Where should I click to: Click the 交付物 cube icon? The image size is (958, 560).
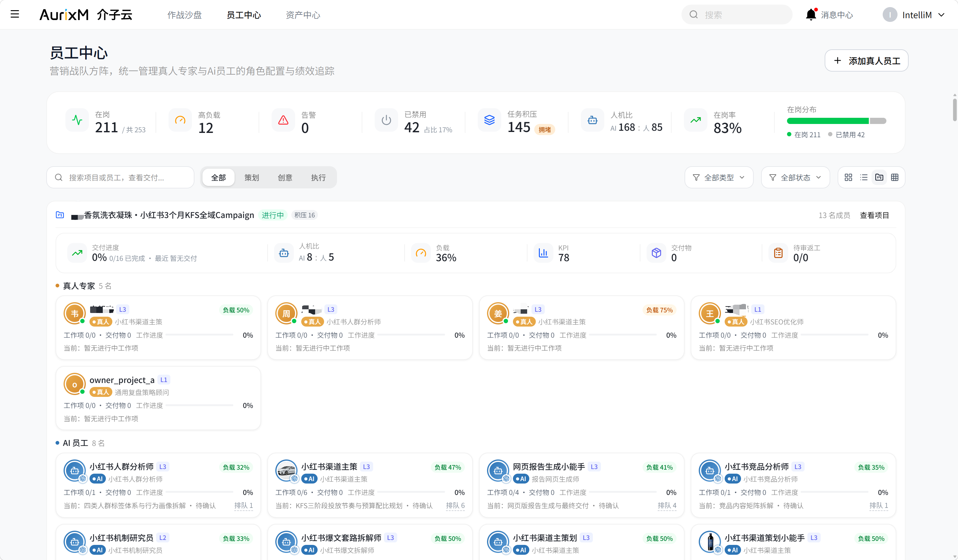(656, 253)
